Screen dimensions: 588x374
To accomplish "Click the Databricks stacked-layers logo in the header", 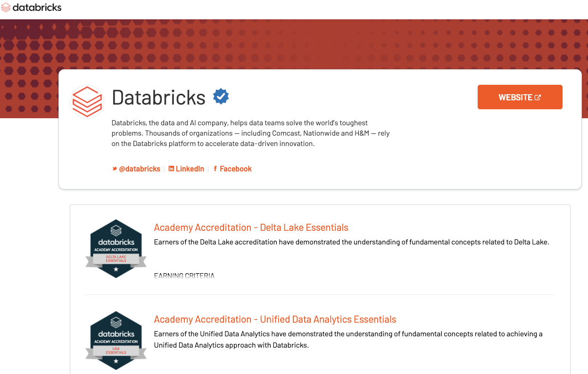I will [6, 8].
